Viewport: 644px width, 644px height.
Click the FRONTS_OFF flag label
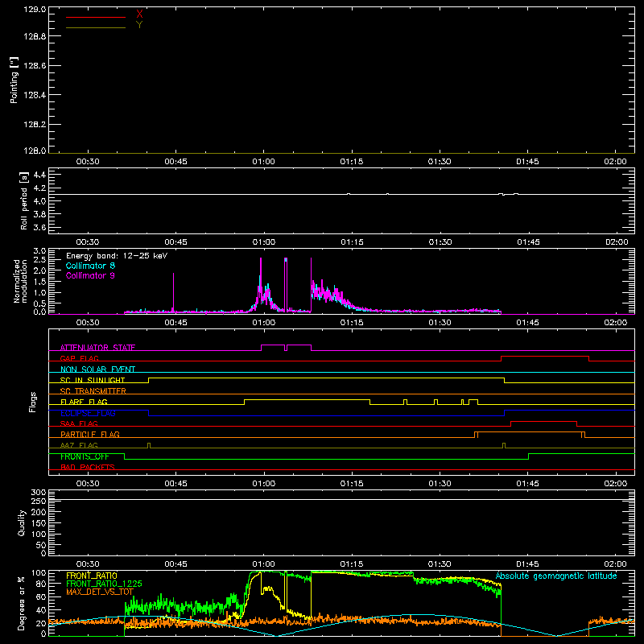pos(85,456)
